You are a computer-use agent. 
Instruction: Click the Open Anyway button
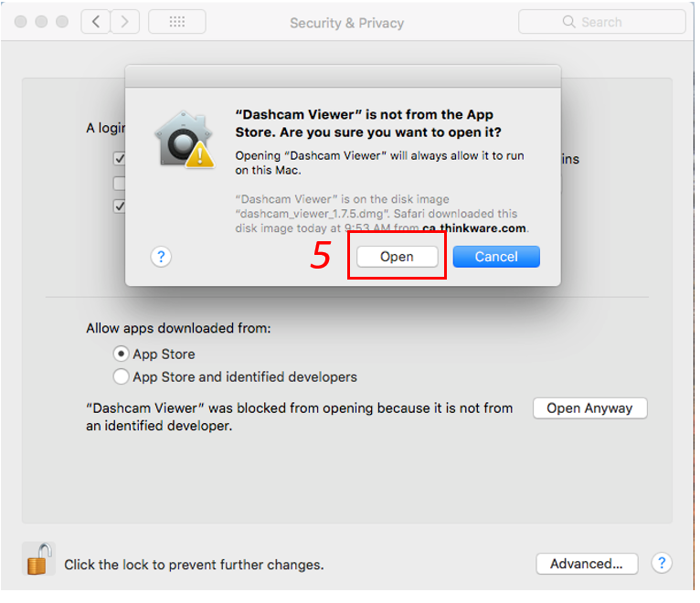(589, 408)
